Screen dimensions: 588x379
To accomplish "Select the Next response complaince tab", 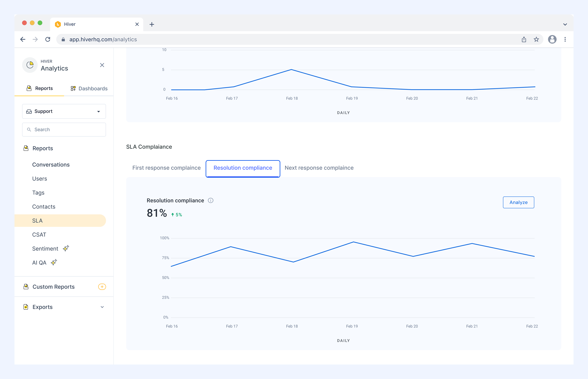I will tap(319, 168).
